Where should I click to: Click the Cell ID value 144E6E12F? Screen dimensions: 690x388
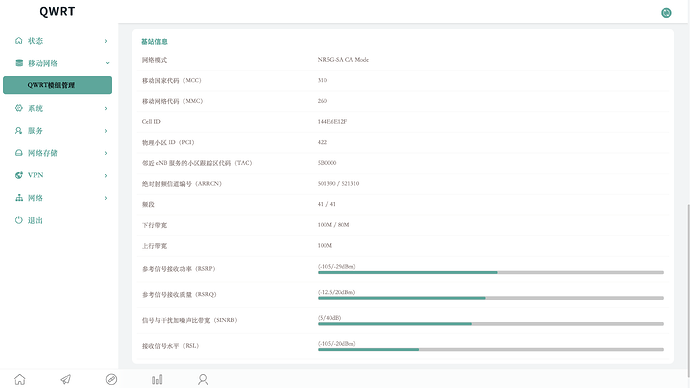[x=332, y=122]
